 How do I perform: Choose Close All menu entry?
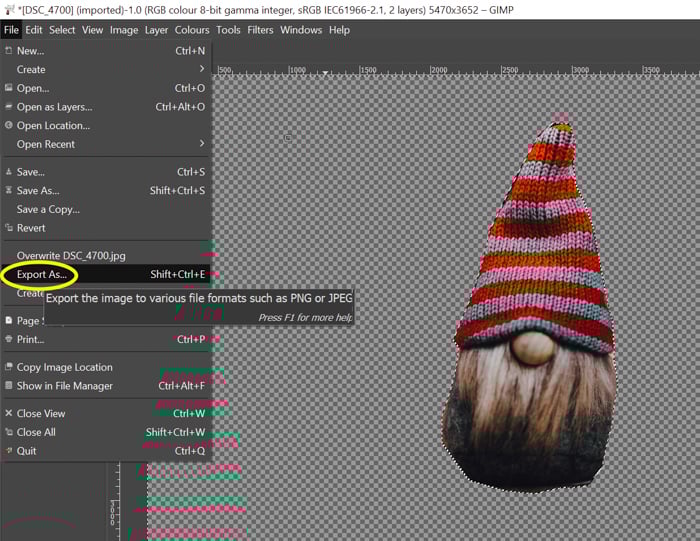pyautogui.click(x=105, y=432)
